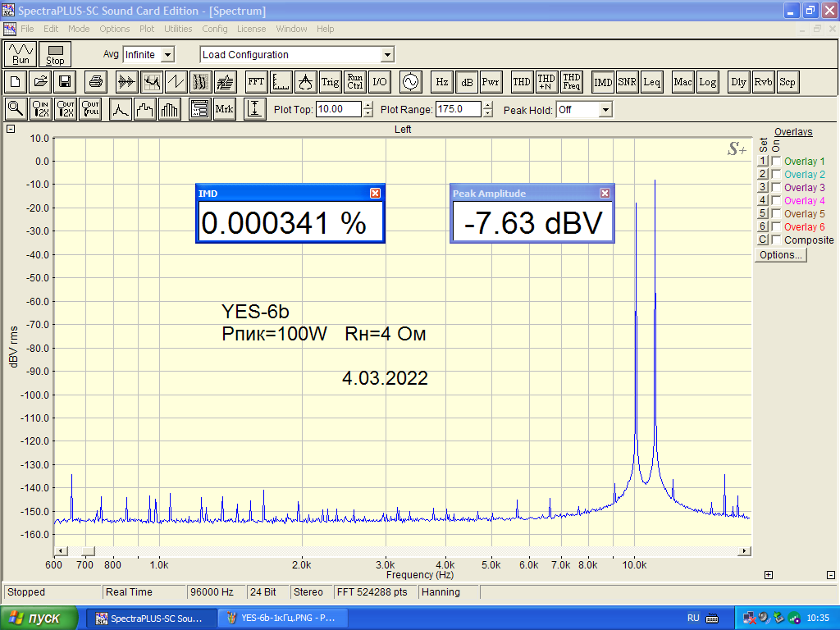This screenshot has height=630, width=840.
Task: Click the Set 1 overlay button
Action: pyautogui.click(x=763, y=161)
